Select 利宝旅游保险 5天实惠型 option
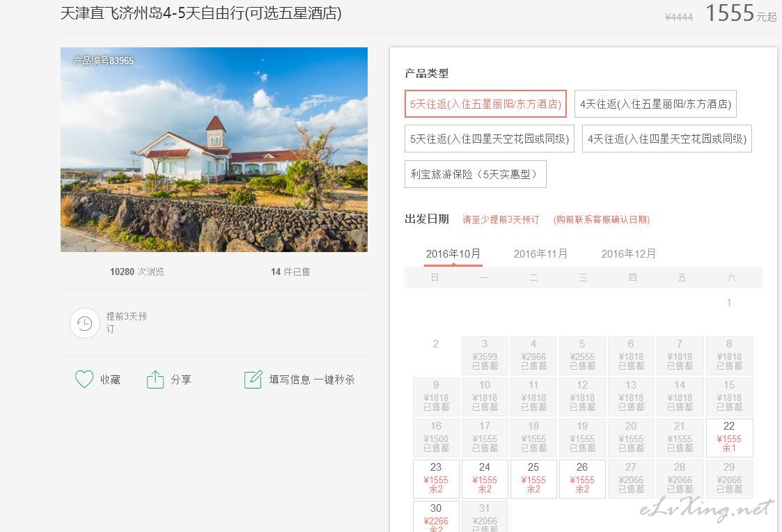This screenshot has width=782, height=532. (x=476, y=174)
